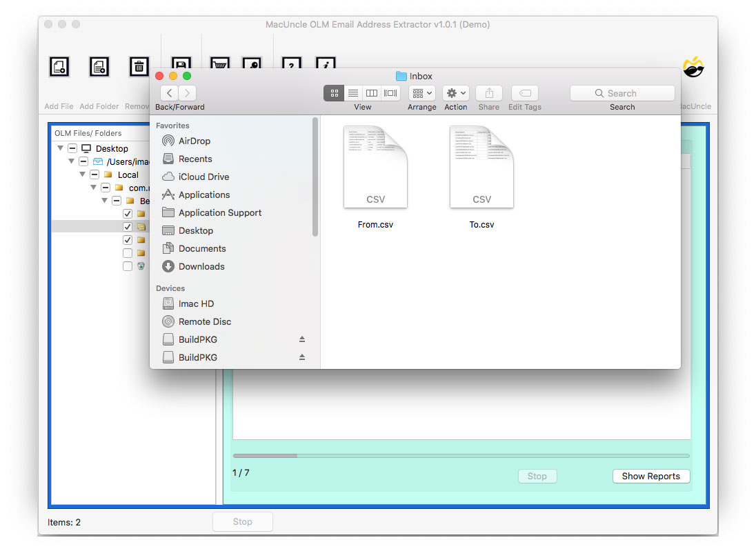756x551 pixels.
Task: Switch Finder to cover flow view
Action: click(x=390, y=93)
